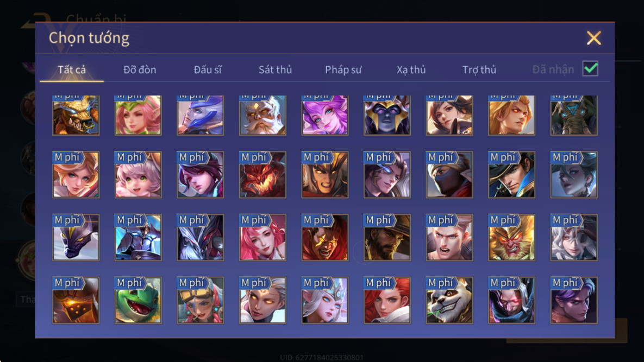Choose the monkey king hero portrait
The width and height of the screenshot is (644, 362).
(511, 237)
